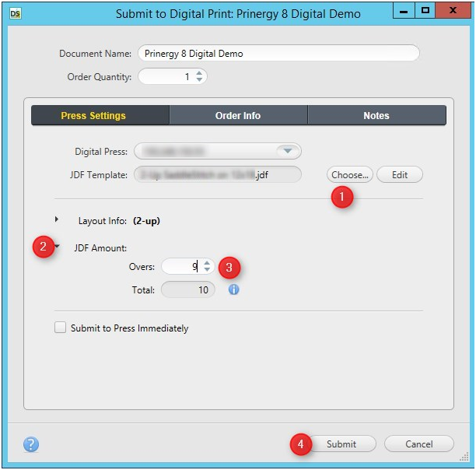Click the Total value field showing 10

[x=188, y=289]
